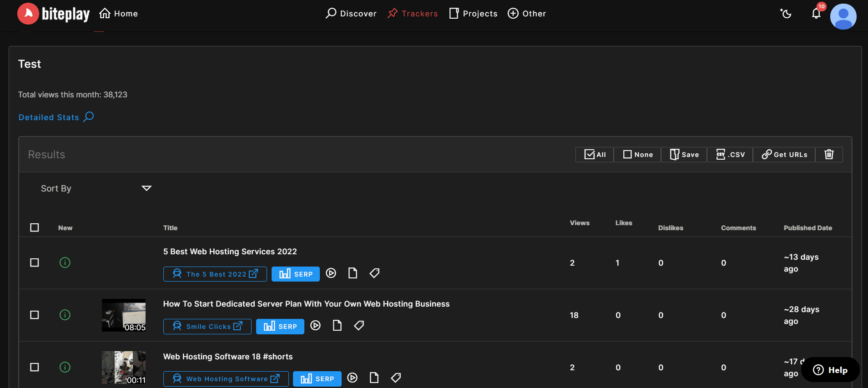Go to the Projects tab
This screenshot has height=388, width=868.
[x=473, y=14]
